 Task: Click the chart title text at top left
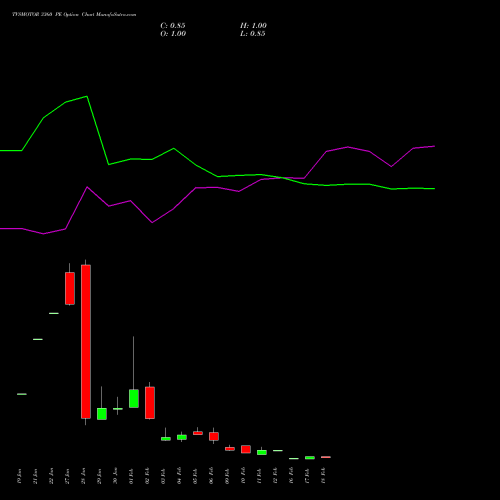click(x=74, y=15)
